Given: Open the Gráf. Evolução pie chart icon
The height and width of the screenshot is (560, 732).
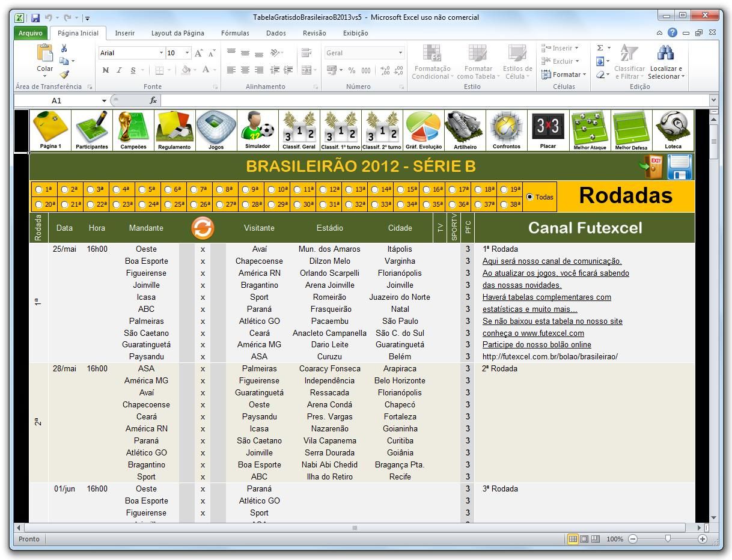Looking at the screenshot, I should 423,130.
